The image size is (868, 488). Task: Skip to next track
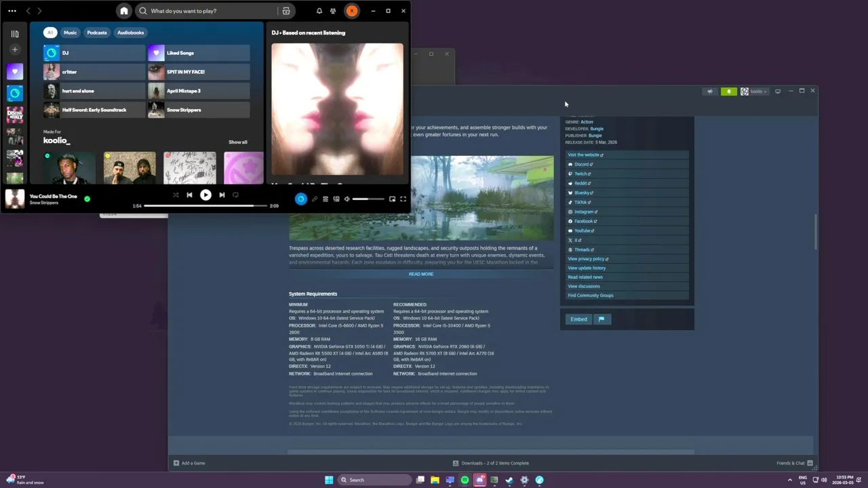point(222,195)
